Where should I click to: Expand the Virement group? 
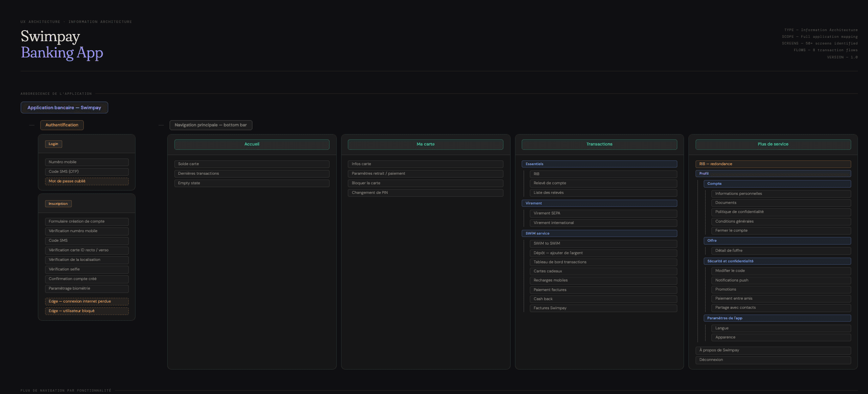(599, 203)
